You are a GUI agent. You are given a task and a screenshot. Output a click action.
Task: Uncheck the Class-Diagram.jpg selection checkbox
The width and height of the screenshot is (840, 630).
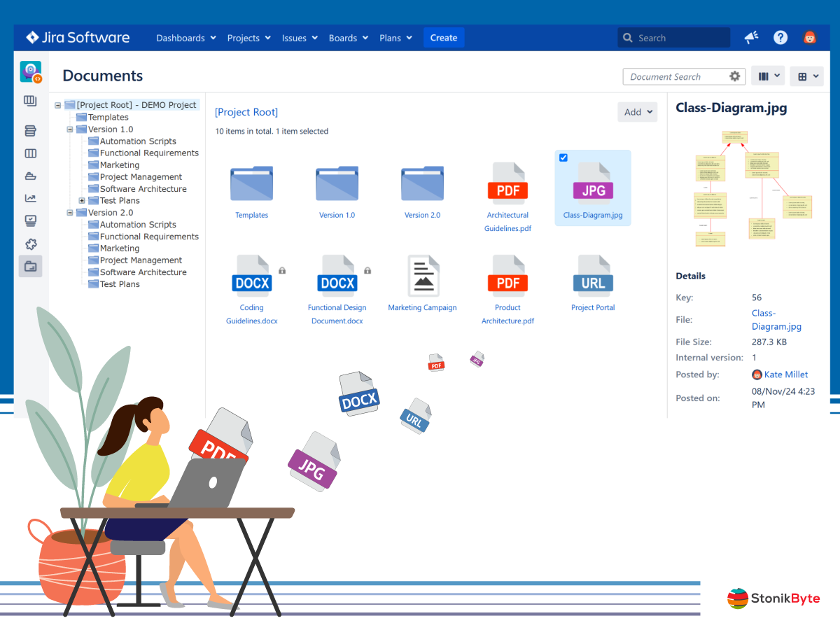pos(563,157)
